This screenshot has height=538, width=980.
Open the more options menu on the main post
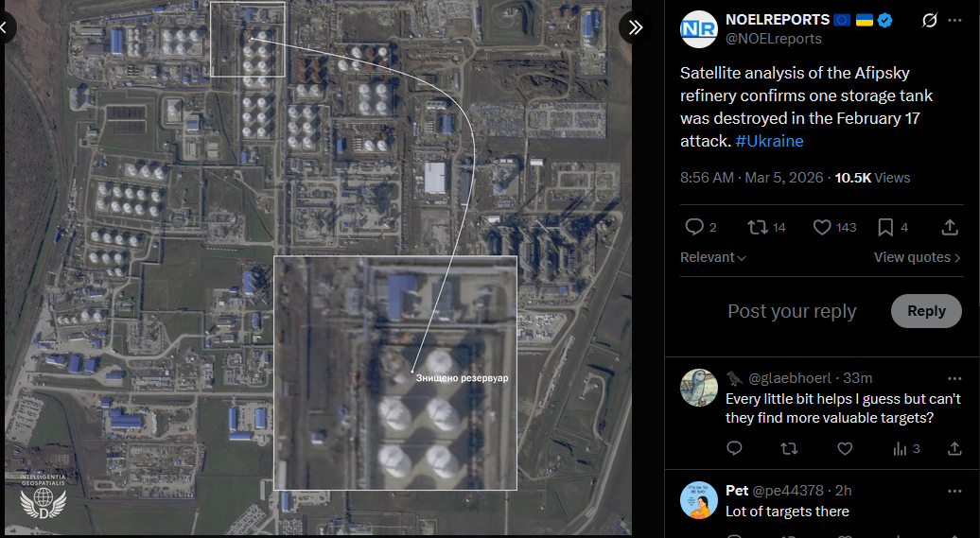click(x=954, y=20)
